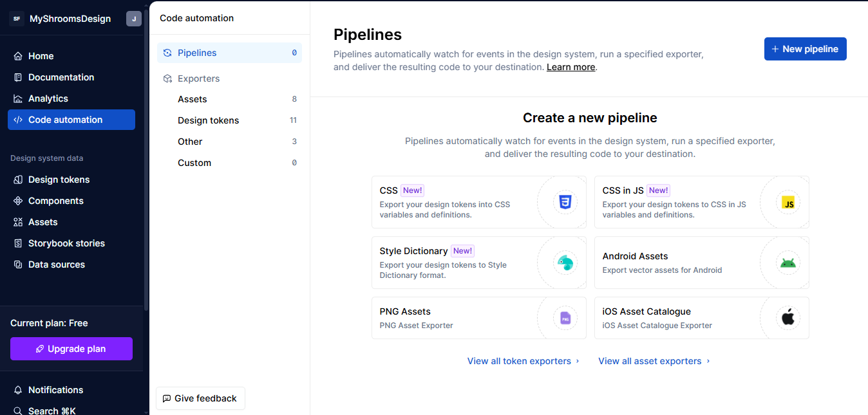Click the CSS shield icon on the CSS card
Viewport: 868px width, 415px height.
(x=565, y=201)
